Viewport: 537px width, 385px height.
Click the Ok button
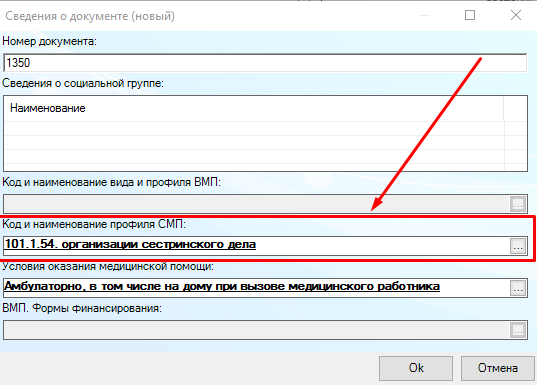[x=416, y=368]
